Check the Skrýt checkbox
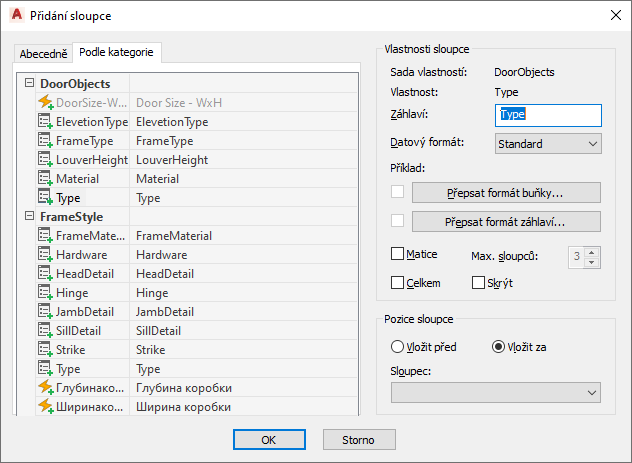The width and height of the screenshot is (632, 463). click(478, 283)
